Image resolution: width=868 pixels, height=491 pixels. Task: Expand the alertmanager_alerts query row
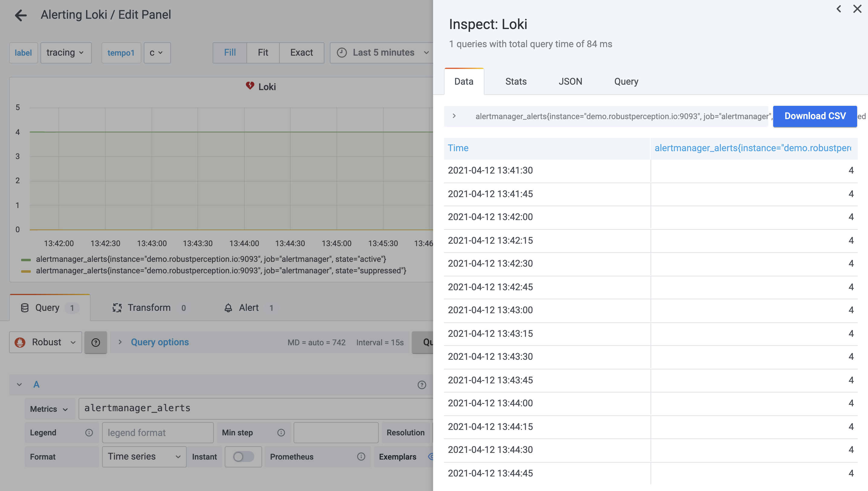[x=454, y=116]
